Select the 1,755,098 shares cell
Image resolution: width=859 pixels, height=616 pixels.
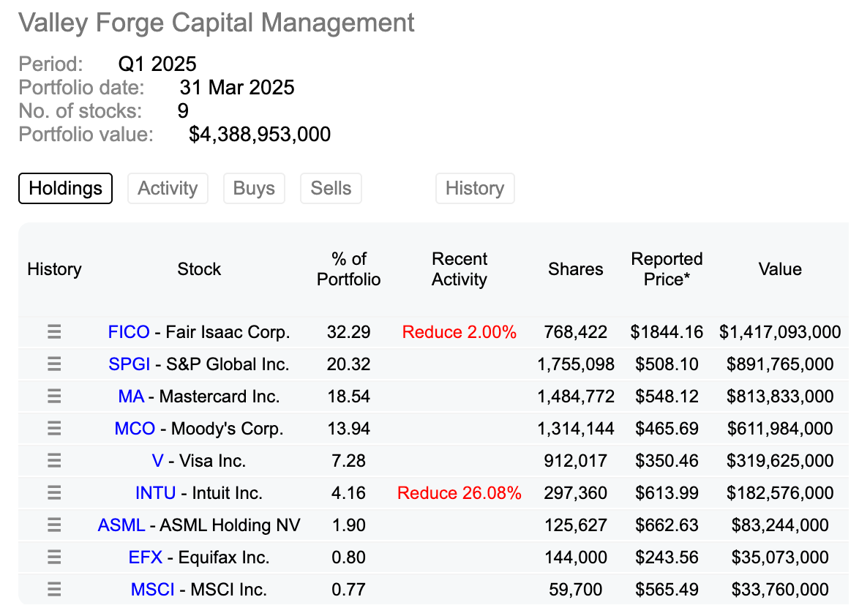tap(575, 364)
